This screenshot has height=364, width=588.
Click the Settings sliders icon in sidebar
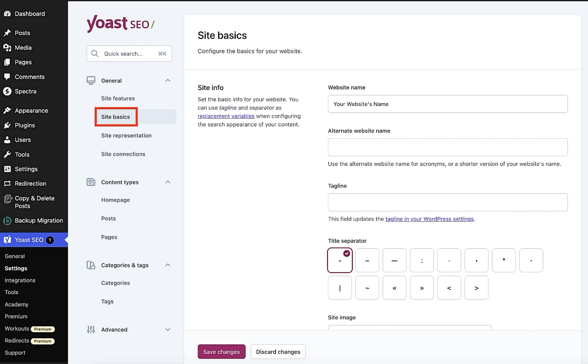pos(7,169)
